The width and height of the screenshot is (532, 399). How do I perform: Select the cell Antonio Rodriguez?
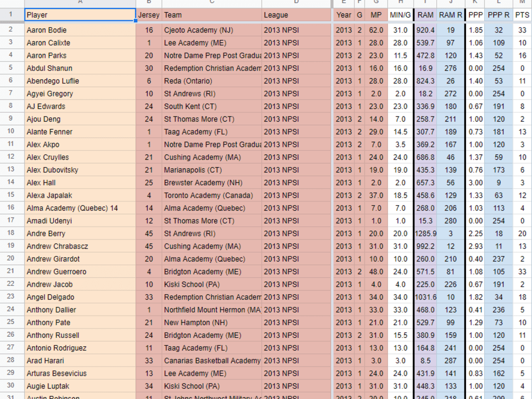80,348
